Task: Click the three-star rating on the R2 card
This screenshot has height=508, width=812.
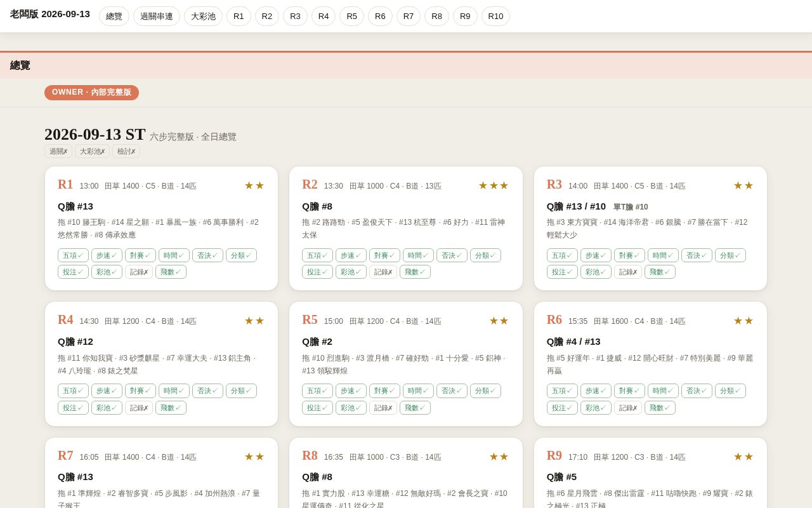Action: tap(494, 185)
